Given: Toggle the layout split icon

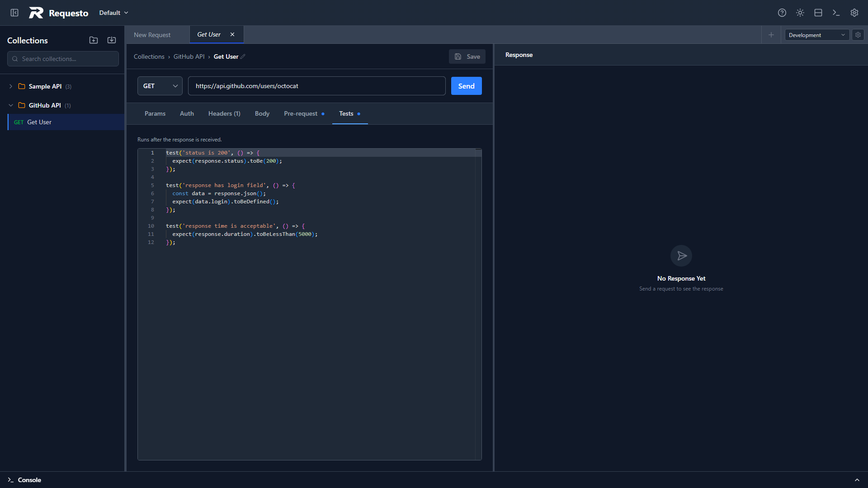Looking at the screenshot, I should (x=818, y=13).
